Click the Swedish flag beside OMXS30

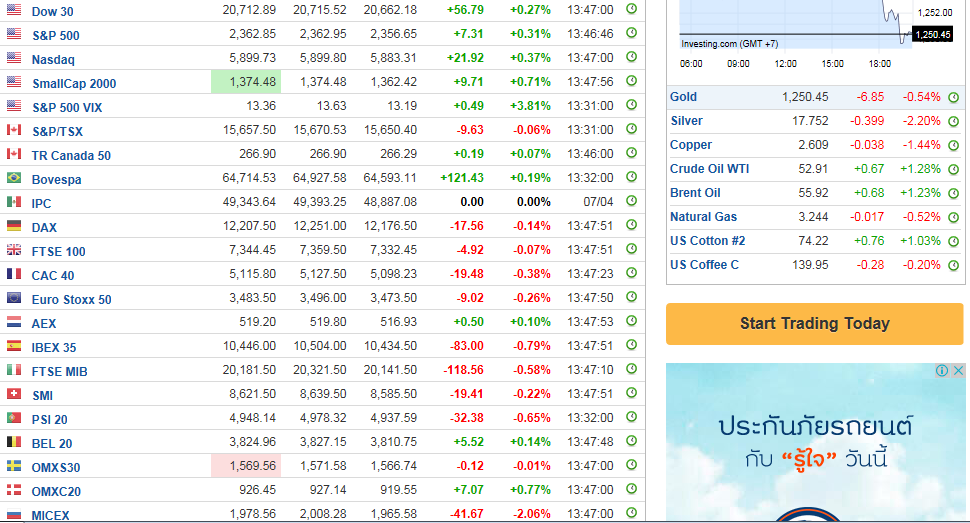(14, 465)
